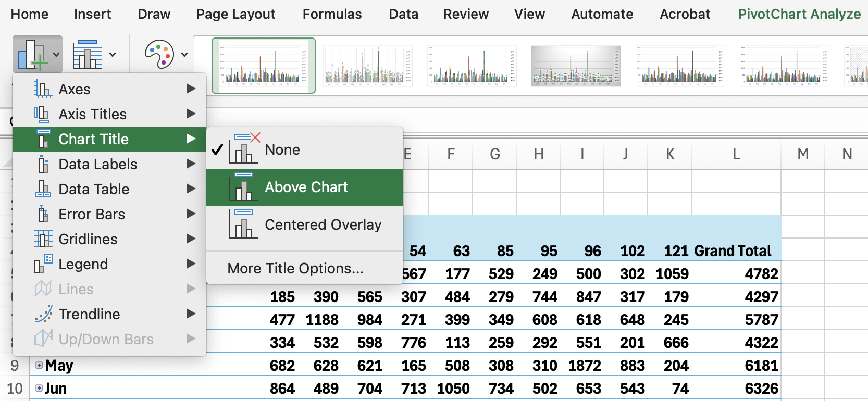Viewport: 868px width, 401px height.
Task: Click the Legend icon
Action: click(44, 264)
